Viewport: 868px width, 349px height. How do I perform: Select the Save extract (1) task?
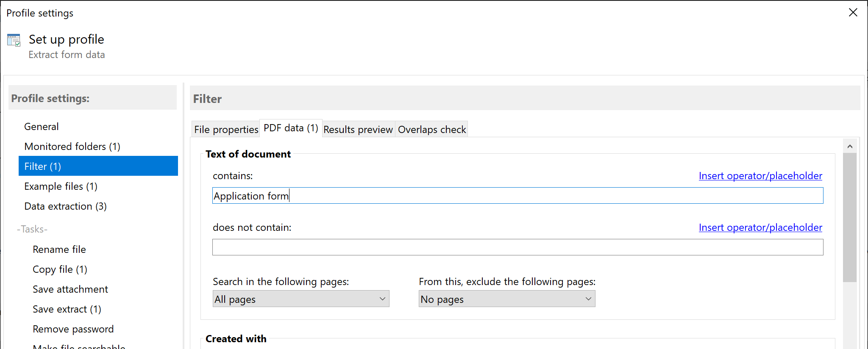pyautogui.click(x=67, y=309)
